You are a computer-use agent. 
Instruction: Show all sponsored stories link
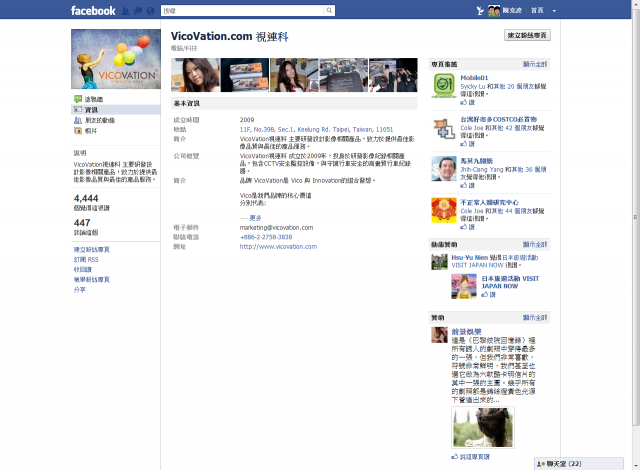535,245
